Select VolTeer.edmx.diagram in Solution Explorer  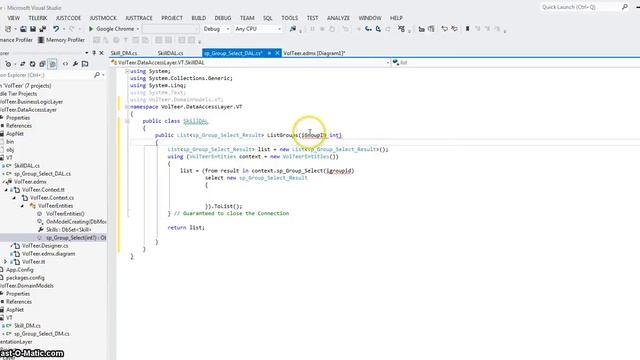[x=48, y=254]
